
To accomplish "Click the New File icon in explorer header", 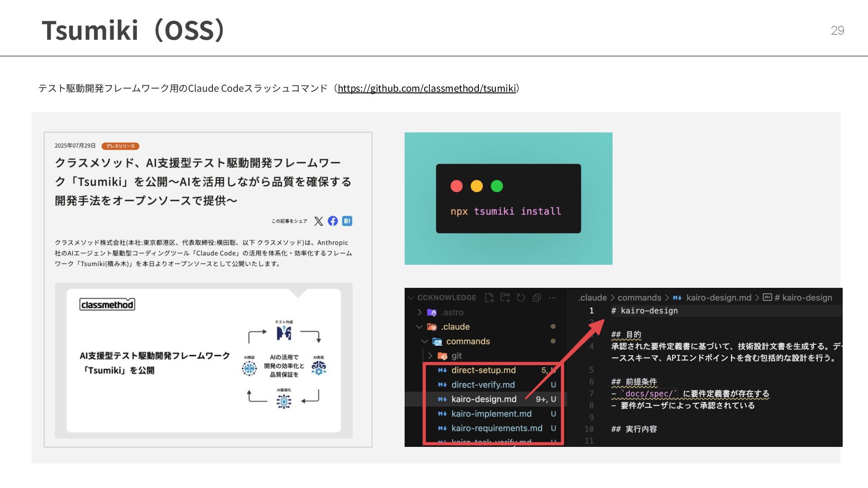I will (x=489, y=298).
